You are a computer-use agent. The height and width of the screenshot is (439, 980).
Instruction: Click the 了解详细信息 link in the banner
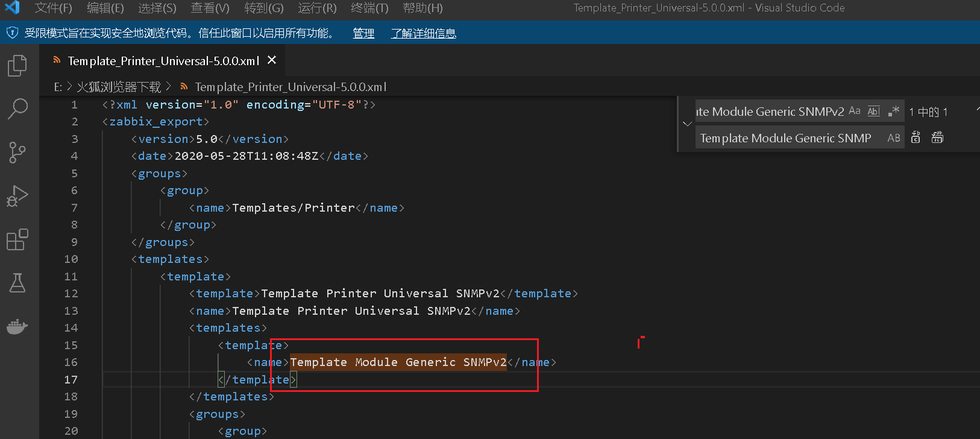point(423,33)
